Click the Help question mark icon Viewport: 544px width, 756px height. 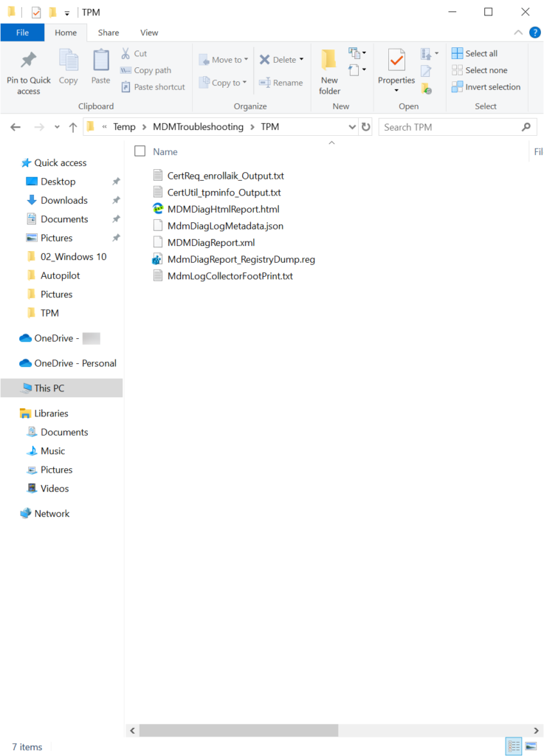pos(535,32)
